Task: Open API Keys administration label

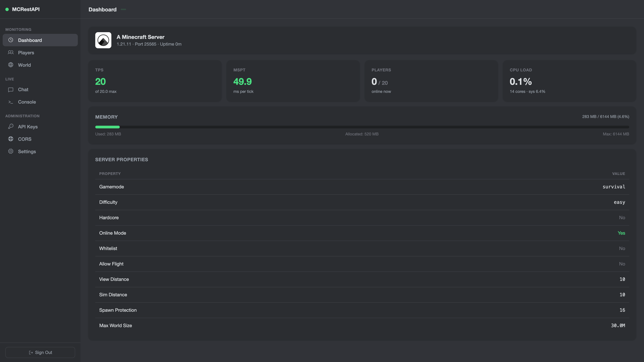Action: tap(28, 127)
